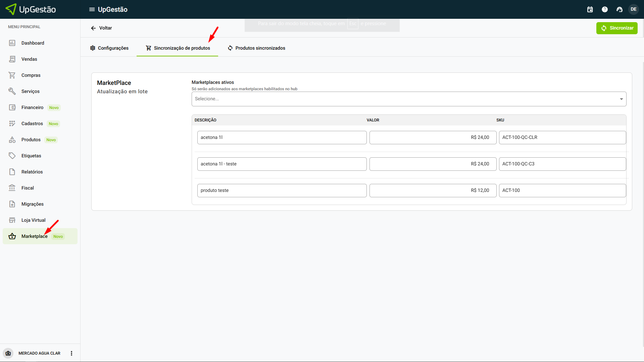Open the DE user avatar

(634, 9)
